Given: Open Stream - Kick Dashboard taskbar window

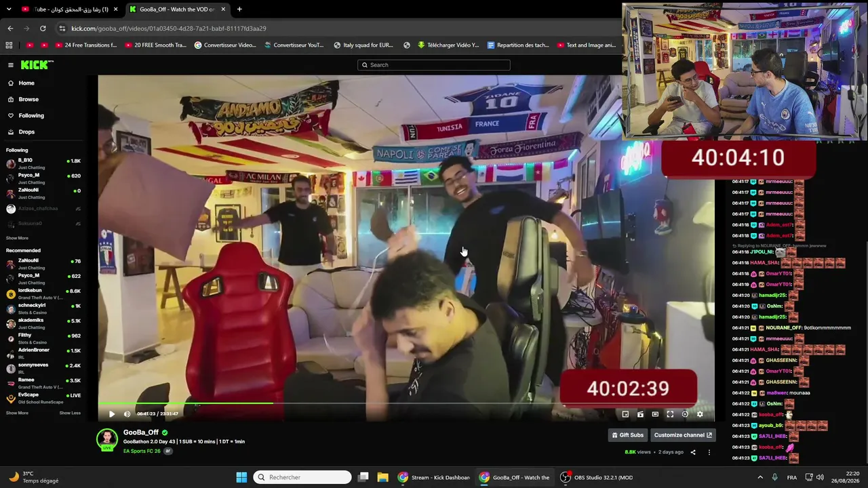Looking at the screenshot, I should pos(434,477).
